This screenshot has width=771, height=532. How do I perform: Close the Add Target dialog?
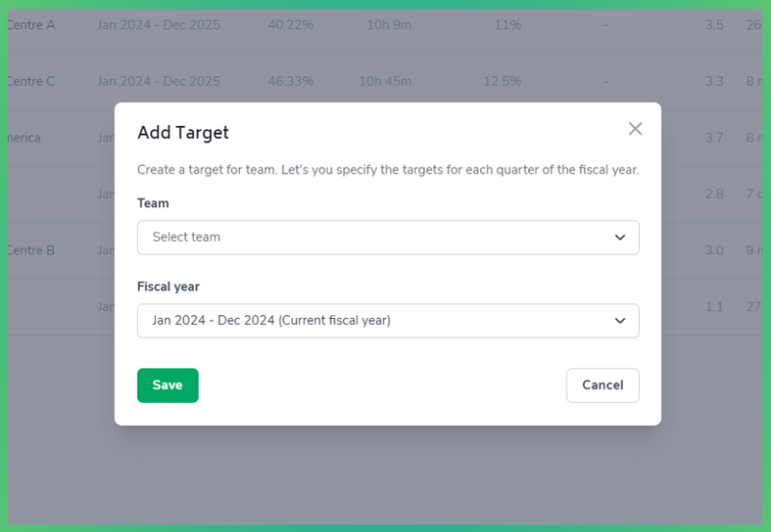[635, 129]
